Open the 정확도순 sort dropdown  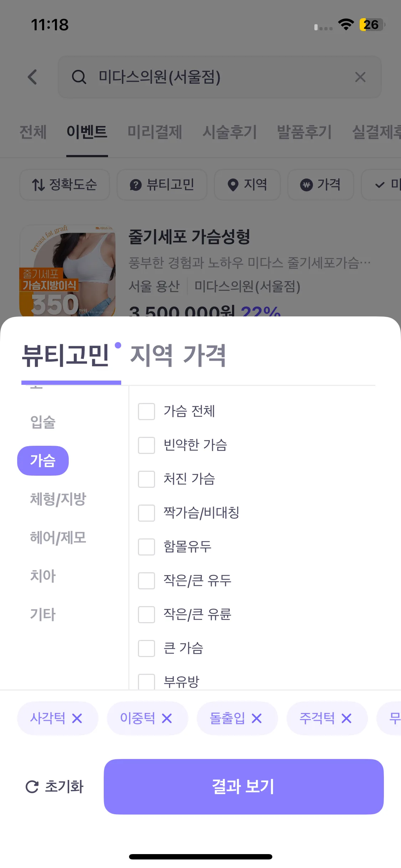click(x=65, y=185)
